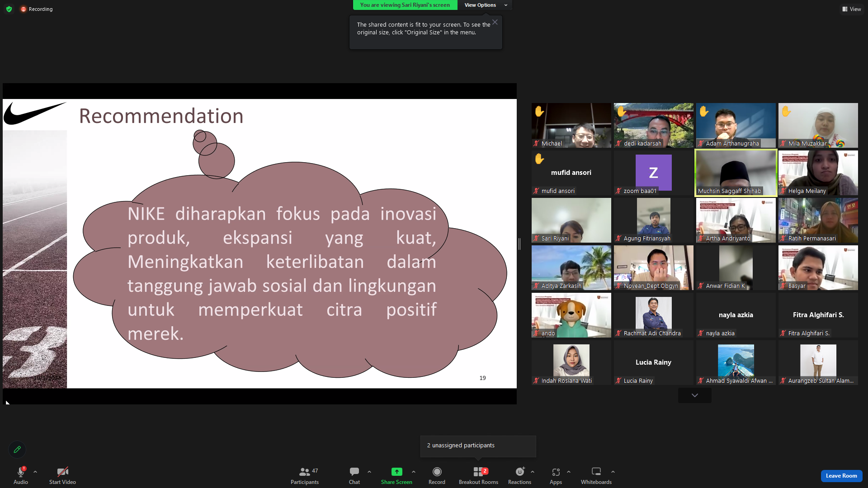Show next page of participant videos
868x488 pixels.
tap(695, 395)
